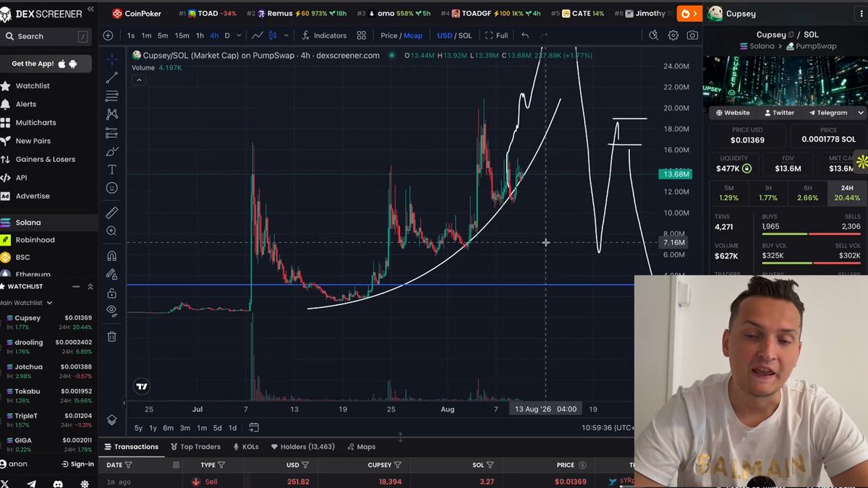Select the crosshair cursor tool
The height and width of the screenshot is (488, 868).
111,59
